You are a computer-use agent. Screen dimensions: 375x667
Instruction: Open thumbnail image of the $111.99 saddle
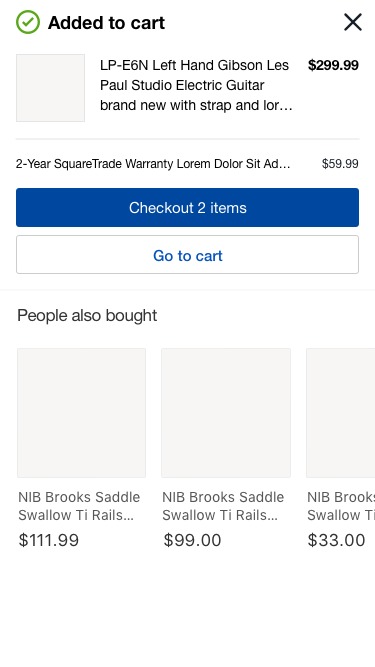[82, 413]
